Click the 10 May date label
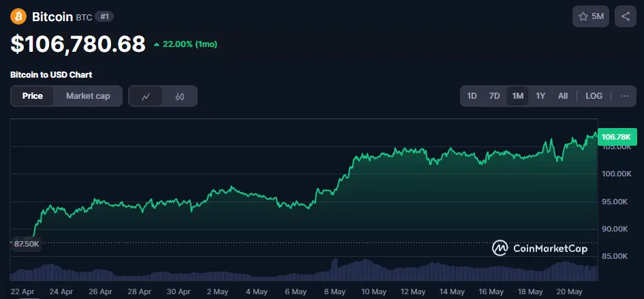The height and width of the screenshot is (299, 644). [373, 292]
